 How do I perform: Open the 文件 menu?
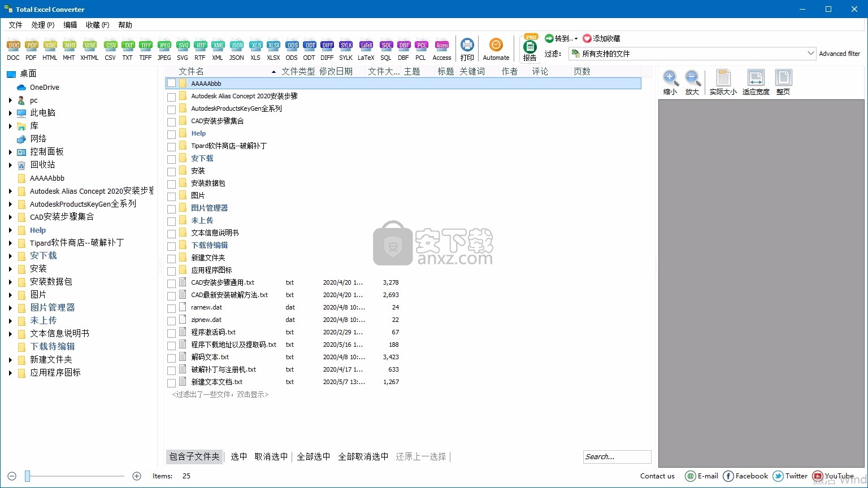pos(15,25)
